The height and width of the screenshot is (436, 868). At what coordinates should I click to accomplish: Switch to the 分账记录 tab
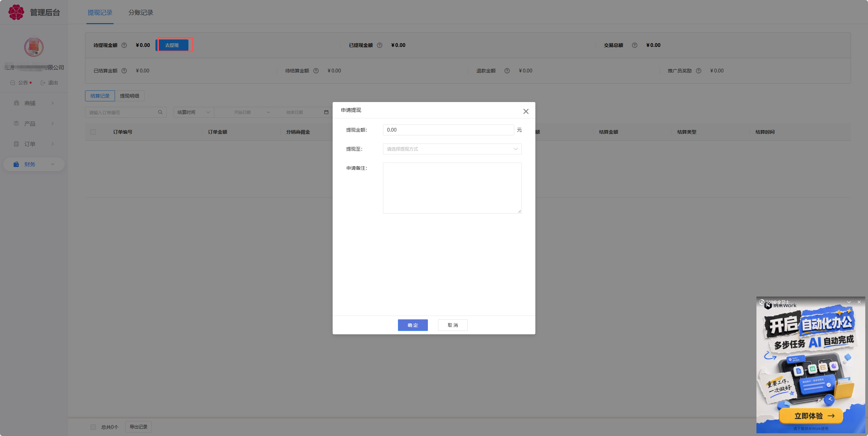[141, 13]
